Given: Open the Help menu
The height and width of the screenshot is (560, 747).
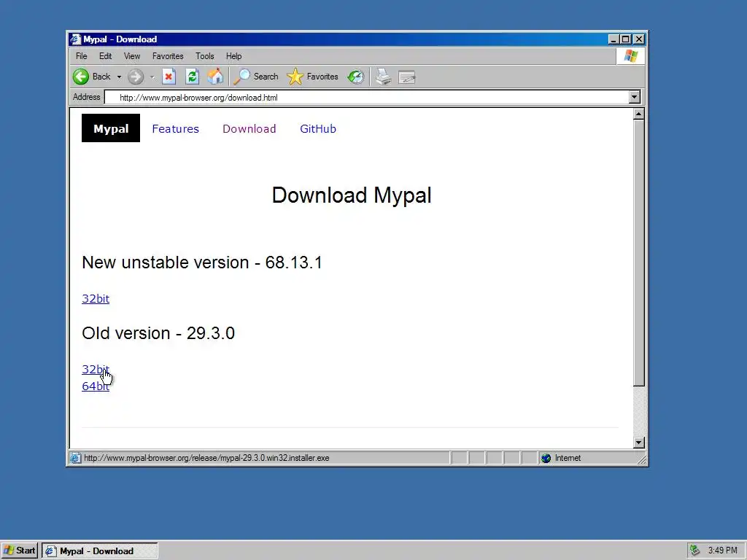Looking at the screenshot, I should coord(233,56).
